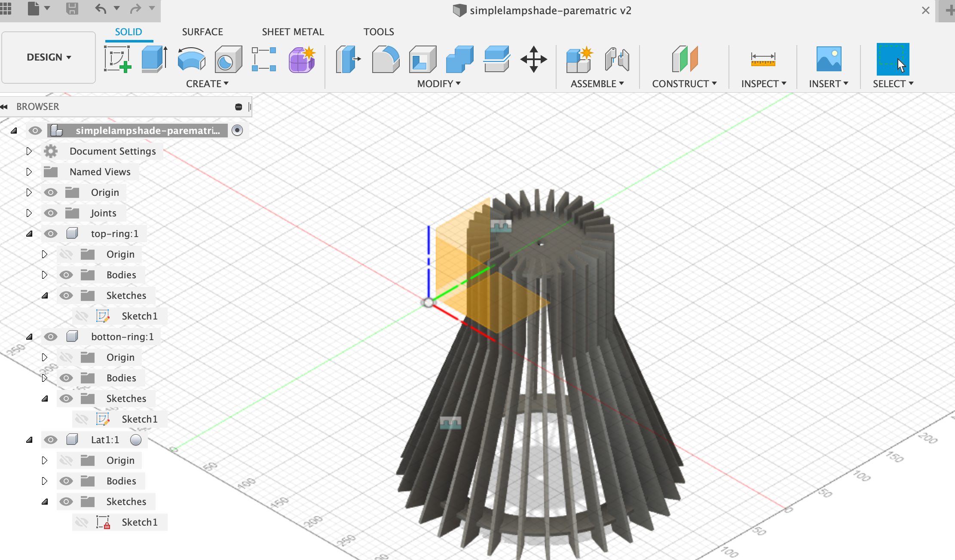The width and height of the screenshot is (955, 560).
Task: Select the Joint tool
Action: click(617, 59)
